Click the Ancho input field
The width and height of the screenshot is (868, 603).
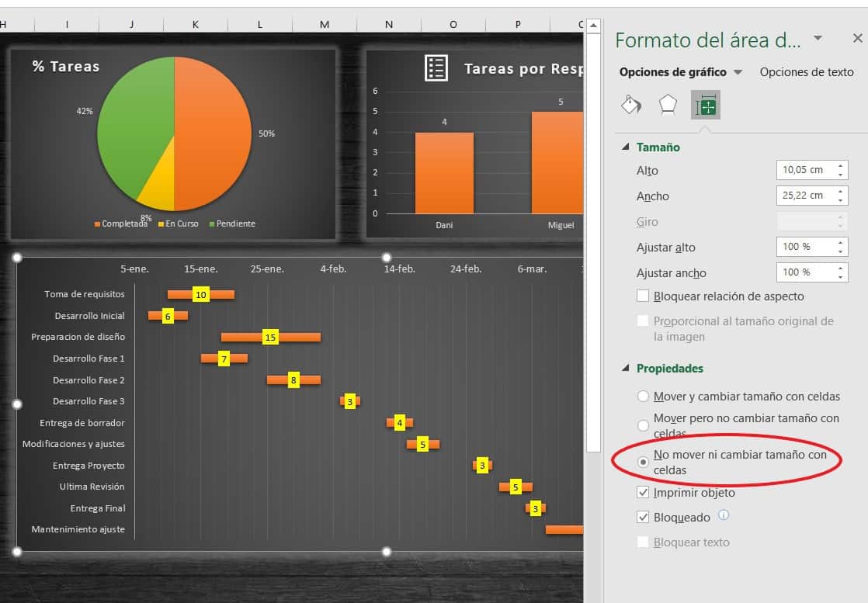(805, 196)
